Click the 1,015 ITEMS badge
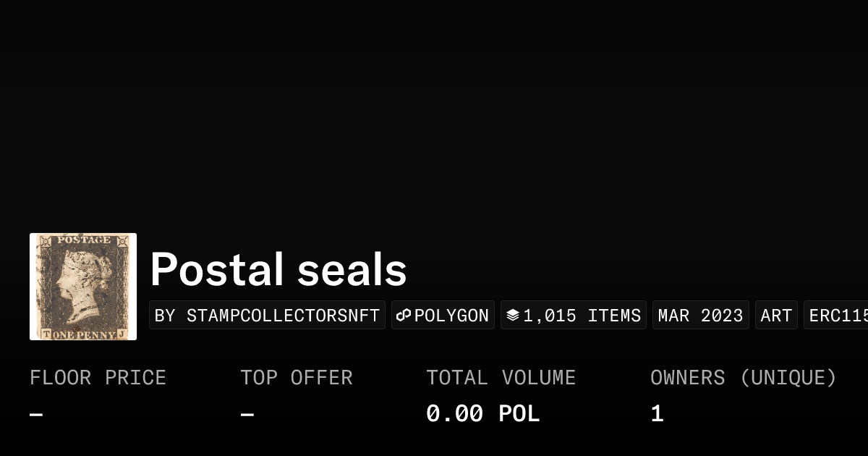The image size is (868, 456). tap(574, 315)
